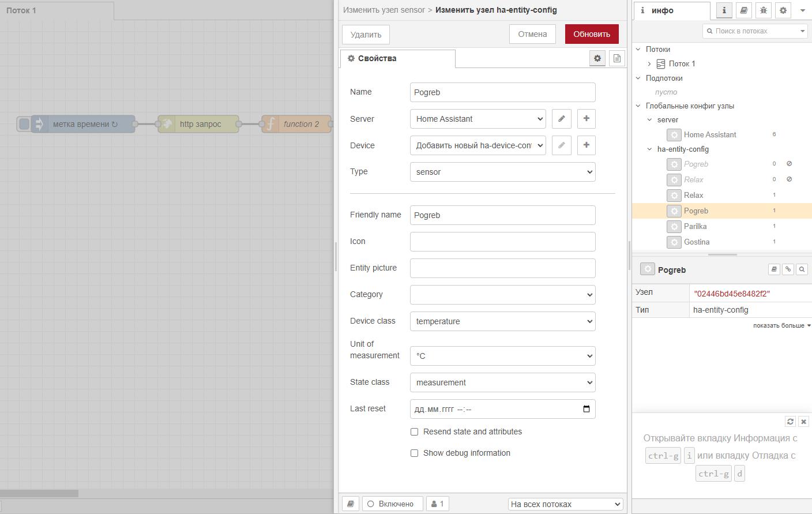Screen dimensions: 812x514
Task: Open the help book icon in sidebar
Action: coord(743,10)
